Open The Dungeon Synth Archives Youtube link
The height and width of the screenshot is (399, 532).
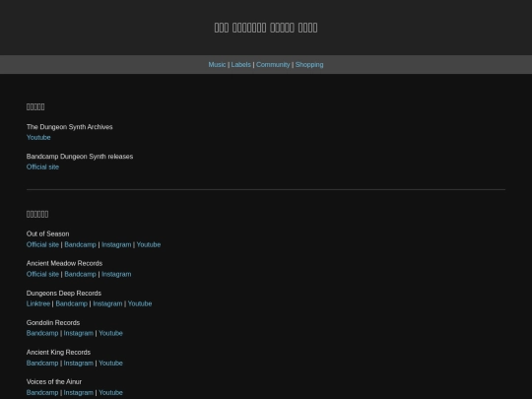[x=38, y=137]
